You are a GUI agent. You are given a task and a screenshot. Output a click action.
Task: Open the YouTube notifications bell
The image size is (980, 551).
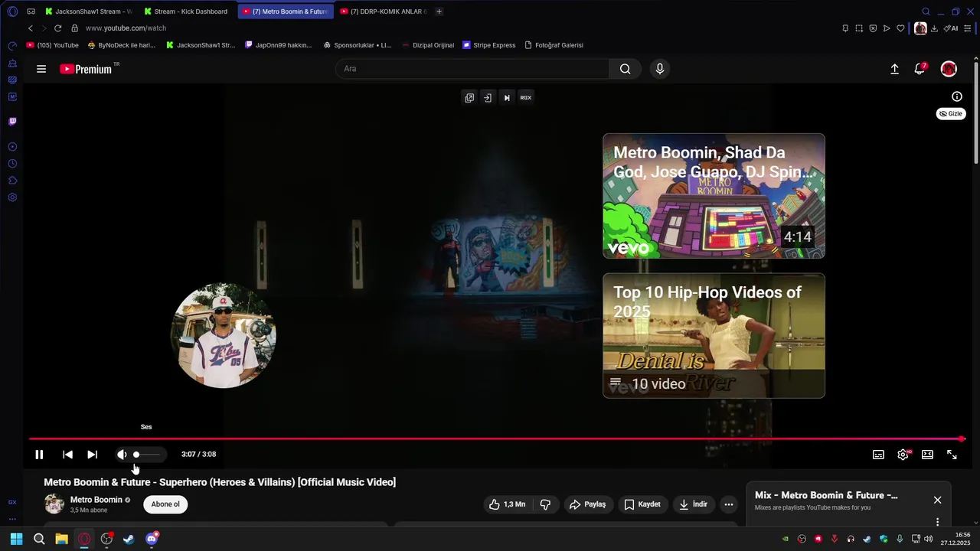pyautogui.click(x=920, y=69)
